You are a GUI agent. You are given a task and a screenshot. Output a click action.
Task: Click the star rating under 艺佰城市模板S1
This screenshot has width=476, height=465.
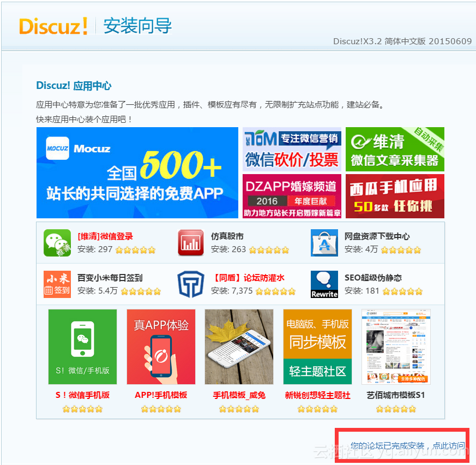click(396, 409)
